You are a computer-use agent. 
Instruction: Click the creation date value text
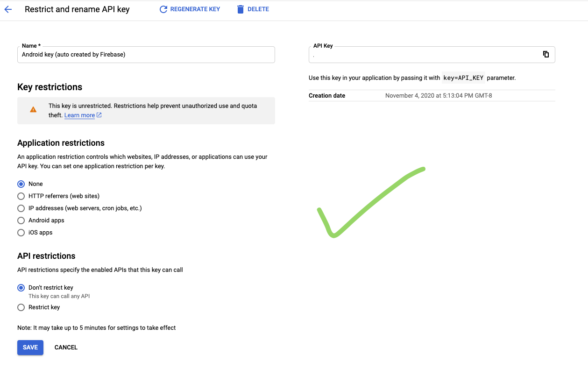pos(439,96)
